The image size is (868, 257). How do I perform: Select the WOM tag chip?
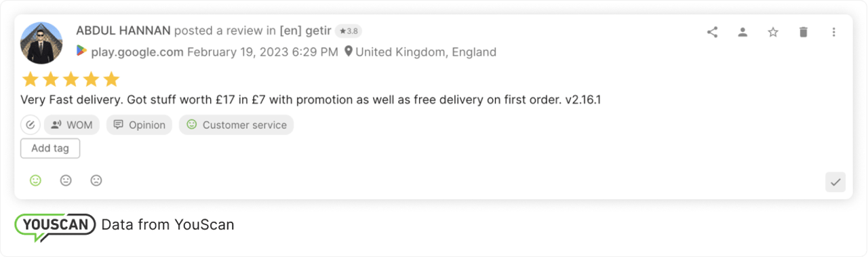click(72, 125)
